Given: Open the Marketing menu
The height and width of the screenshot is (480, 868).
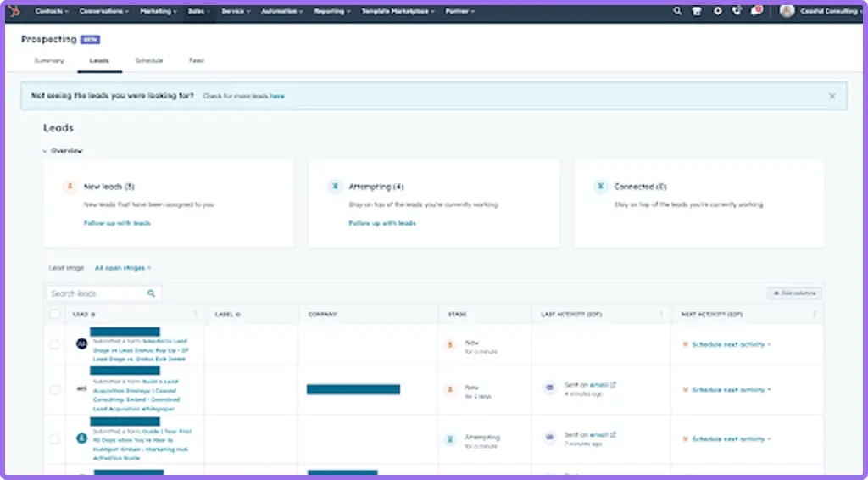Looking at the screenshot, I should click(159, 11).
